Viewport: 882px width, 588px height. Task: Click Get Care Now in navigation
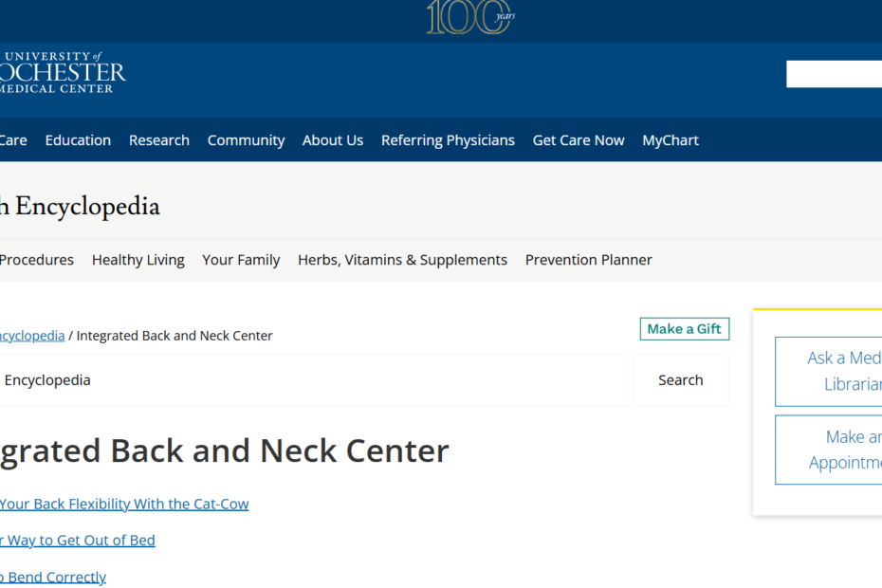[579, 140]
